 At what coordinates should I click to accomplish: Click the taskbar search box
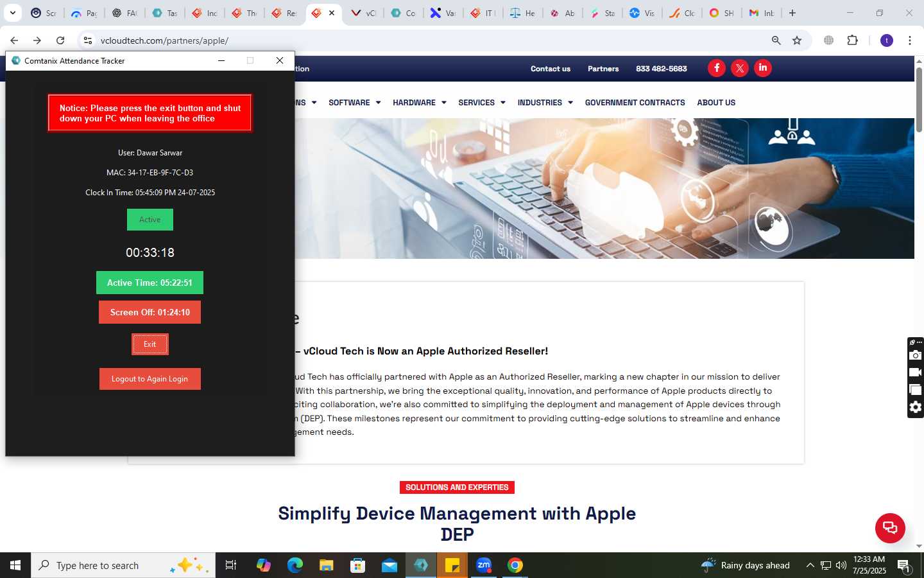(123, 565)
